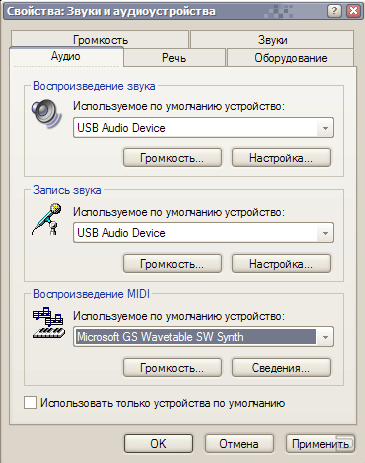This screenshot has height=463, width=365.
Task: Click the microphone icon in sound recording
Action: click(47, 219)
